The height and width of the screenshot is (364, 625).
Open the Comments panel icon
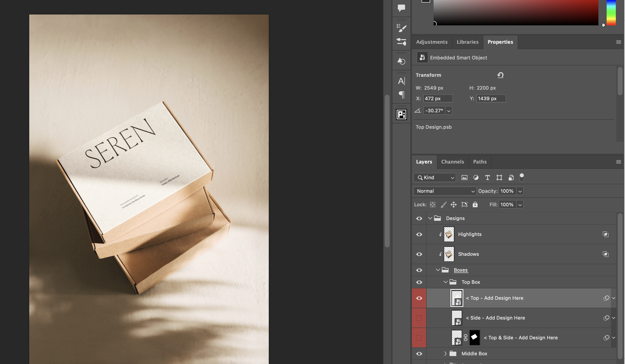tap(401, 8)
